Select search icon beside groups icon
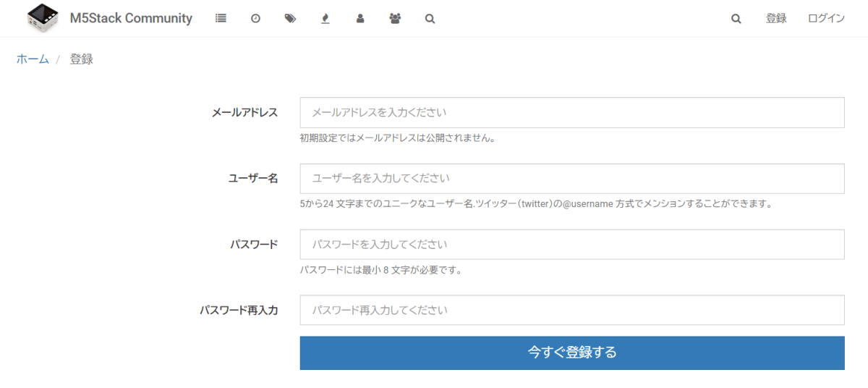This screenshot has width=868, height=388. coord(430,19)
